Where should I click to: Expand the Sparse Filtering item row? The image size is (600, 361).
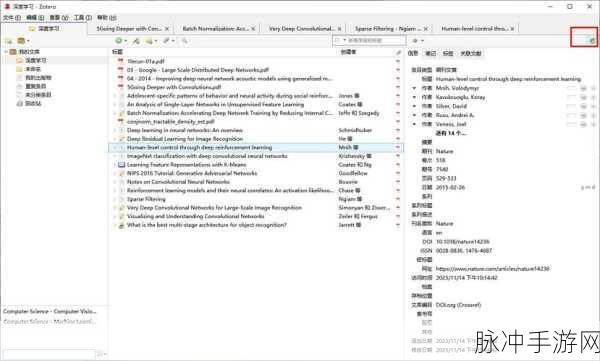tap(114, 199)
